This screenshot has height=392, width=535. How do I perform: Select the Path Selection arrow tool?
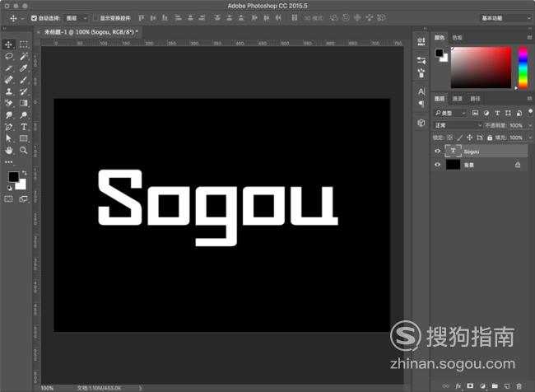click(x=8, y=138)
